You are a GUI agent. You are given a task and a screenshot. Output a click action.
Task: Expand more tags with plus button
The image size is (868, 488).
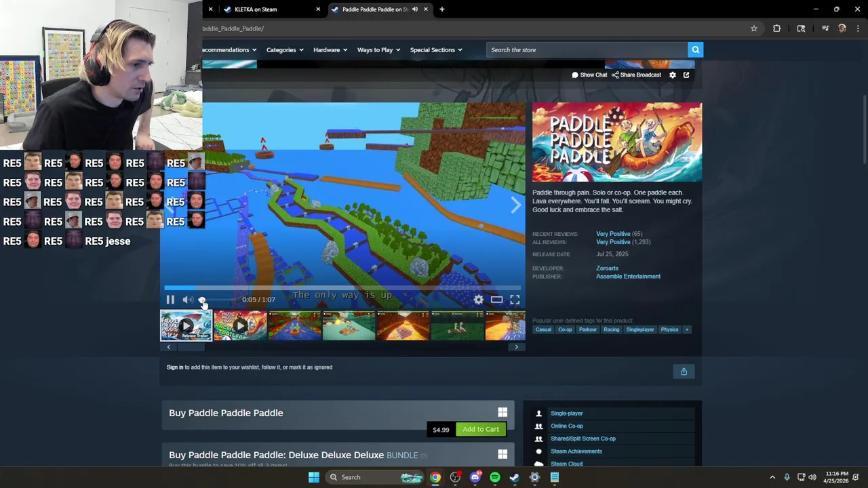coord(687,329)
